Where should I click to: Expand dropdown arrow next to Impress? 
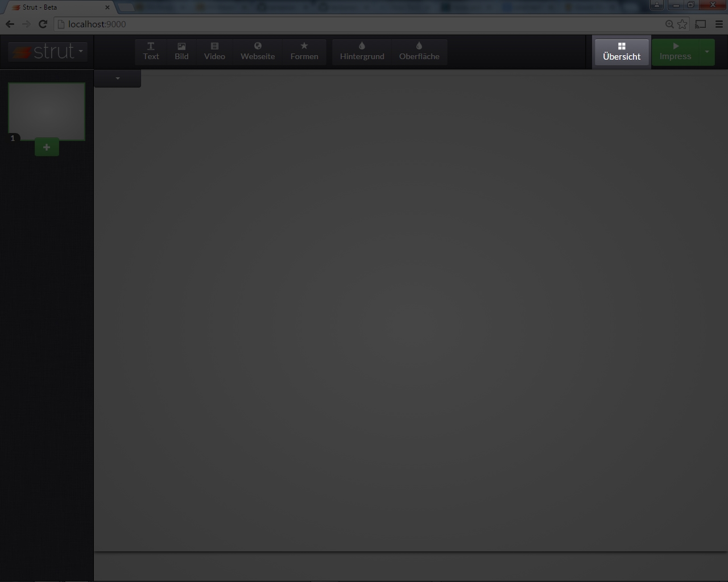tap(707, 52)
